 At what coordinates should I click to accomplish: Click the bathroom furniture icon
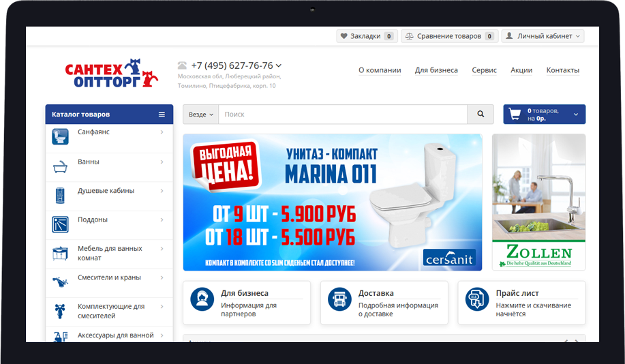(60, 253)
